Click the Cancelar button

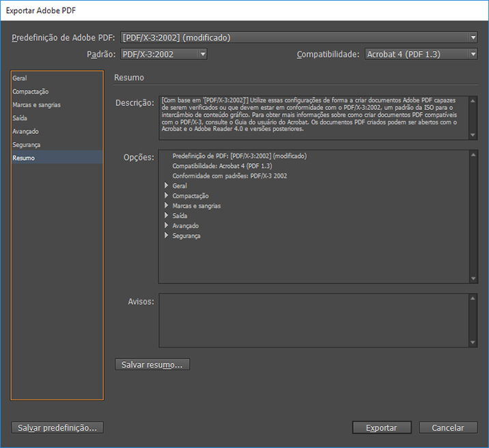point(447,428)
